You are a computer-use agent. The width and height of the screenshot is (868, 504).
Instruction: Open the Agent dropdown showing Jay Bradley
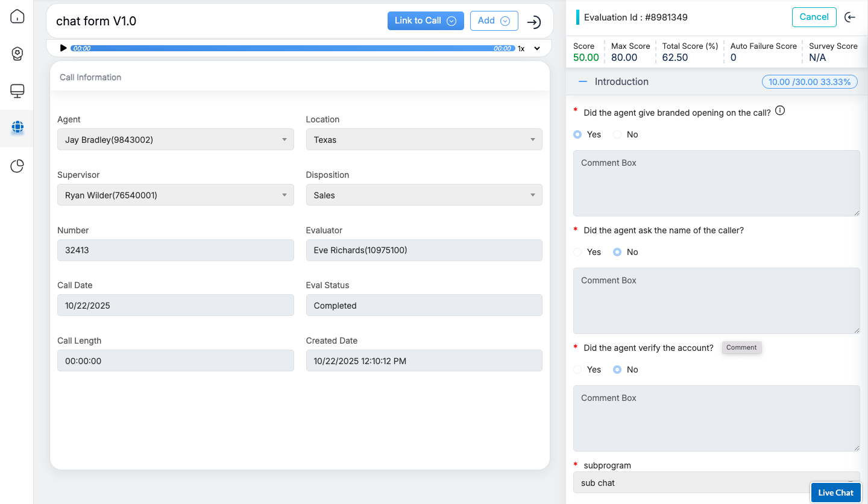[175, 140]
